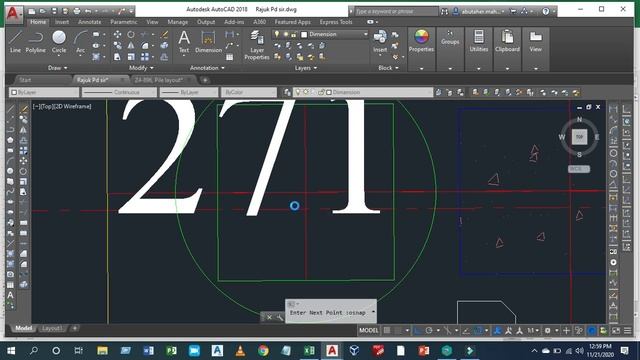Choose the Circle drawing tool

tap(59, 42)
